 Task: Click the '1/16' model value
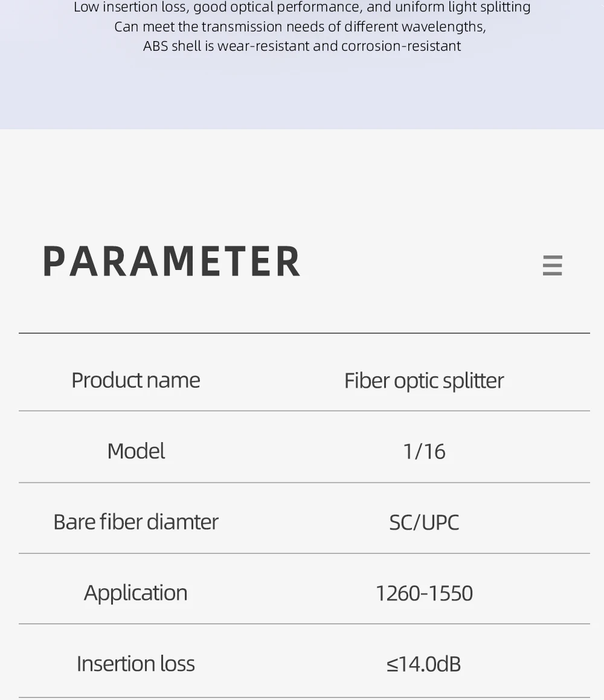tap(423, 452)
